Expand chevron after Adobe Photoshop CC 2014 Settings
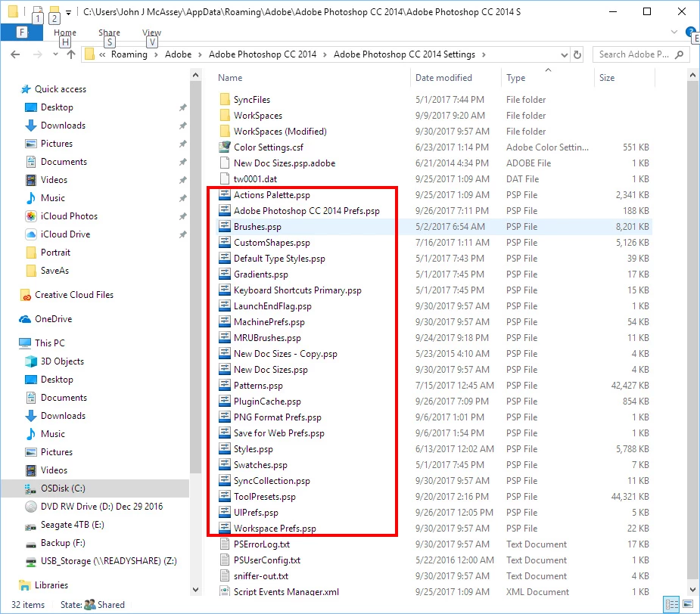The height and width of the screenshot is (614, 700). [x=484, y=55]
